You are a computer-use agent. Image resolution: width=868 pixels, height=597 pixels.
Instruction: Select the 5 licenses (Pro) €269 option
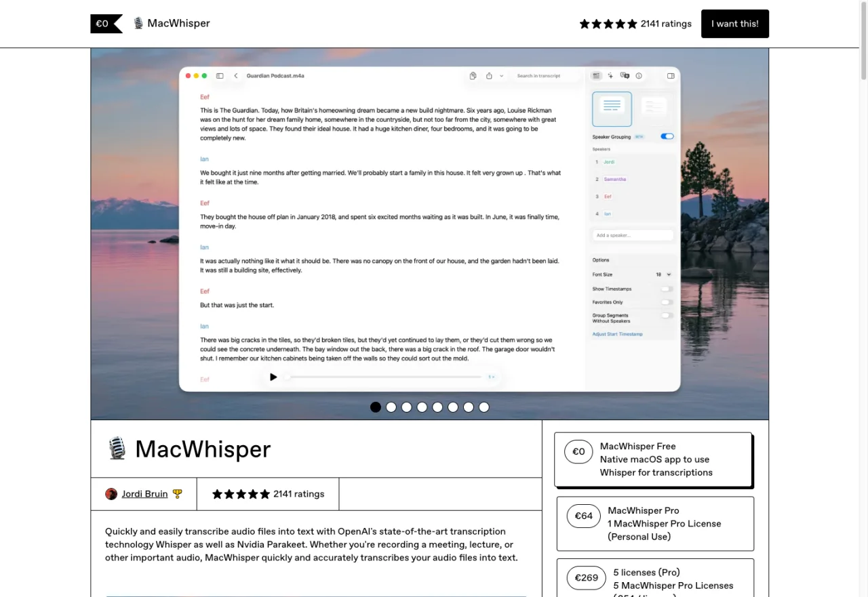[655, 578]
